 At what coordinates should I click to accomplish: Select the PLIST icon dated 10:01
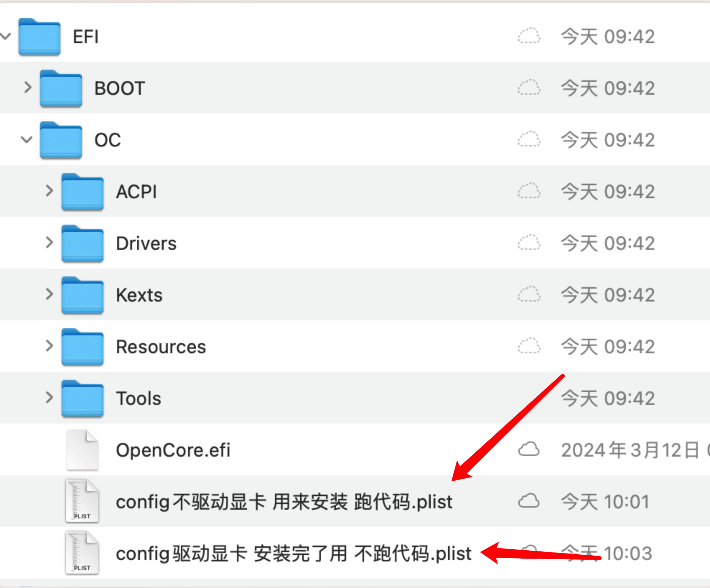82,501
